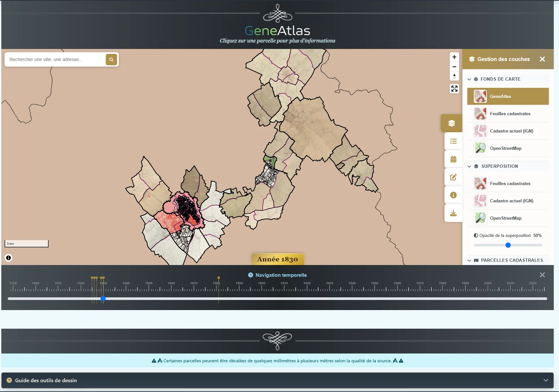Close the Gestion des couches panel

[542, 59]
